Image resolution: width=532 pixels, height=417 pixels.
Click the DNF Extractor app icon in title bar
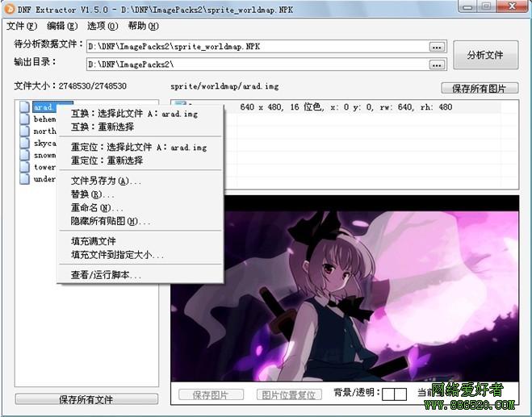10,9
